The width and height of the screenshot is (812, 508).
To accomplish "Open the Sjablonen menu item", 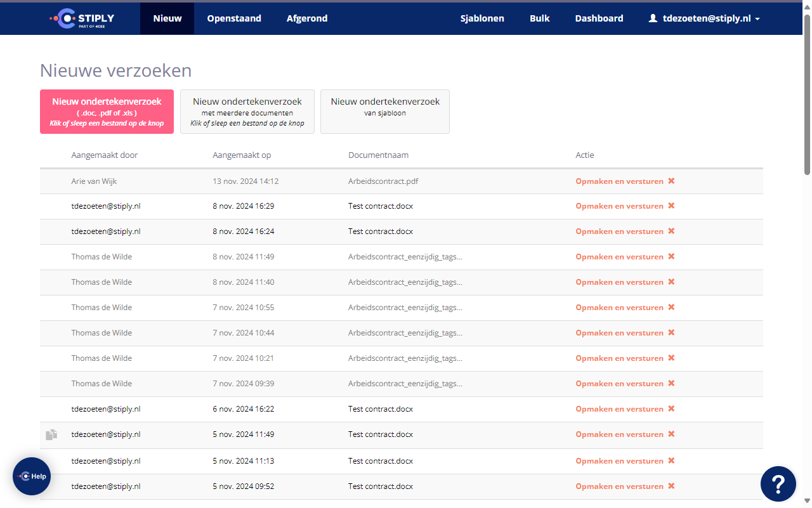I will (482, 18).
